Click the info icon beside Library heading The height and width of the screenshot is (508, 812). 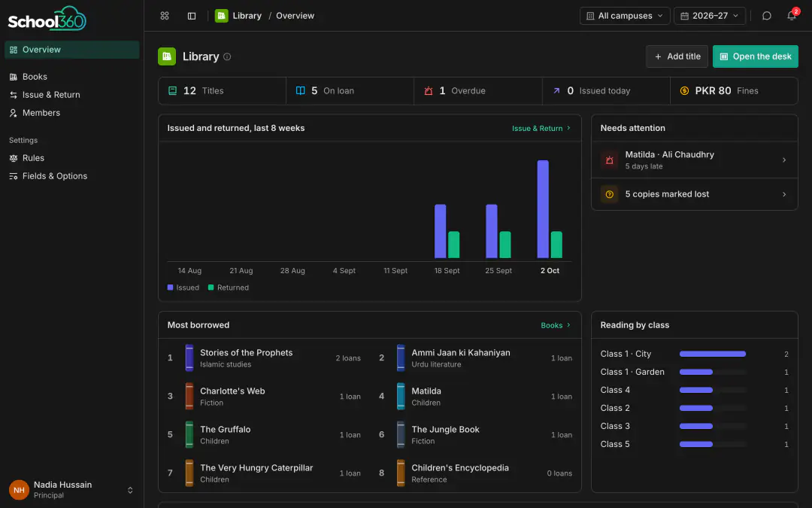point(227,56)
